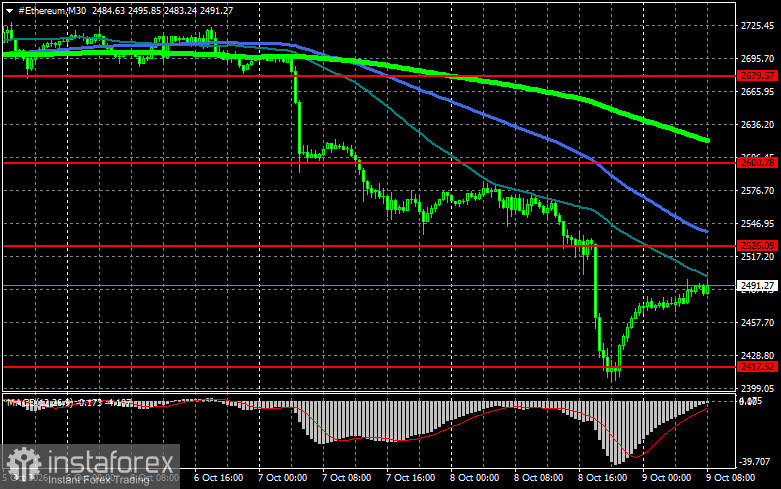
Task: Click the current price tag 2491.27 on the axis
Action: [758, 285]
